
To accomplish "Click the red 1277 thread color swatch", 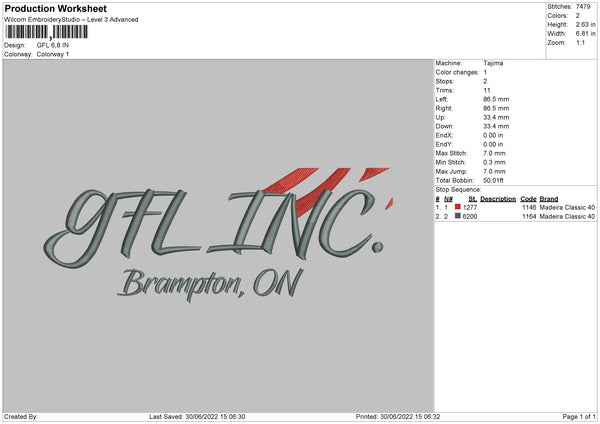I will pyautogui.click(x=458, y=207).
